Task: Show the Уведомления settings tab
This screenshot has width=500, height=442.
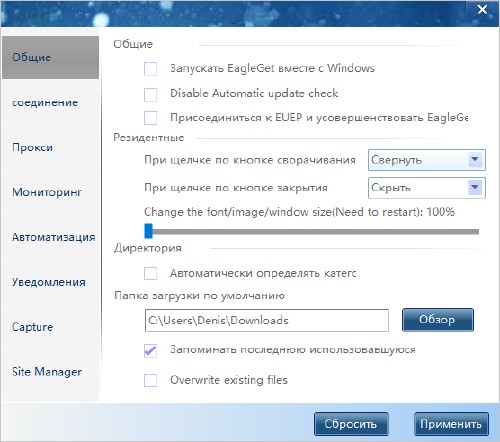Action: [50, 282]
